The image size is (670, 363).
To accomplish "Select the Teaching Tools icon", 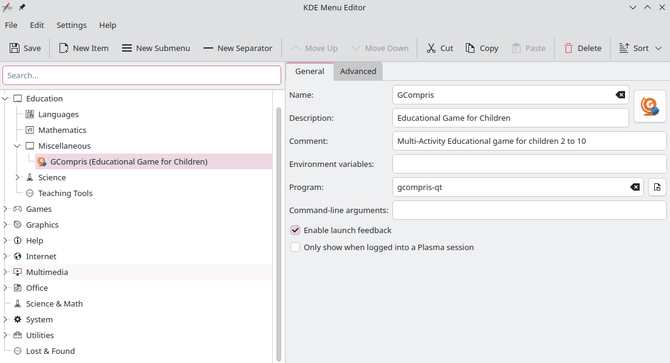I will click(29, 193).
